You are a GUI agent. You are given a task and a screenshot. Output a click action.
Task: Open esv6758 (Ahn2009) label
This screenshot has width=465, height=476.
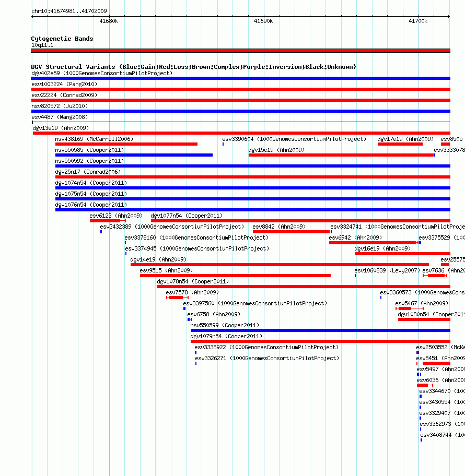click(214, 314)
